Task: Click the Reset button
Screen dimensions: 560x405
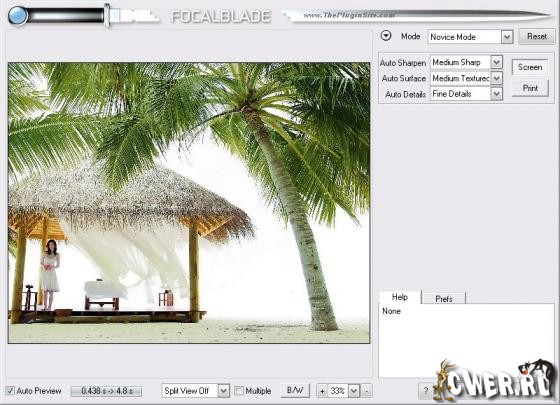Action: click(537, 36)
